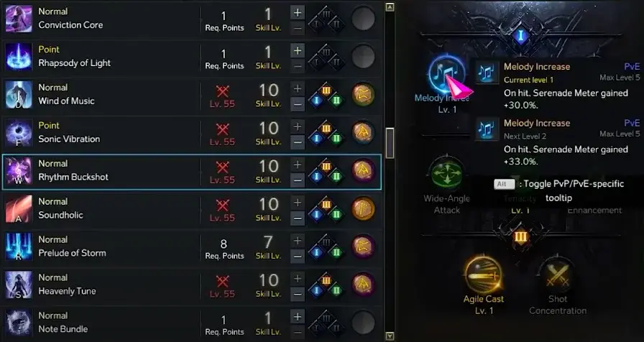The height and width of the screenshot is (342, 644).
Task: Select the Melody Increase tripod icon
Action: point(446,75)
